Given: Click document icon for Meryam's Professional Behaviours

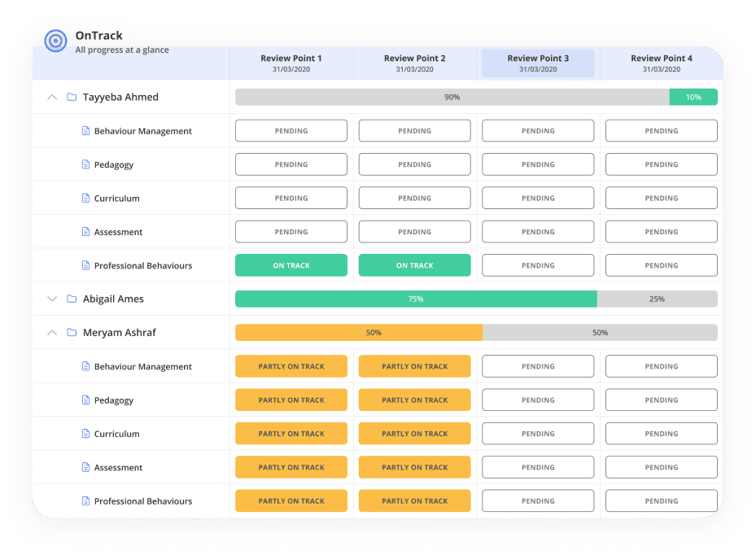Looking at the screenshot, I should (x=85, y=501).
